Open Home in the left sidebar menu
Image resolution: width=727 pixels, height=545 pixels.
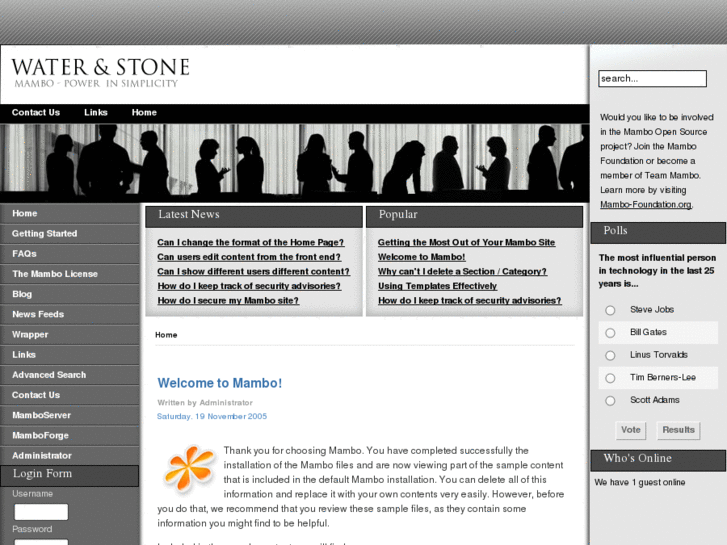[x=70, y=213]
